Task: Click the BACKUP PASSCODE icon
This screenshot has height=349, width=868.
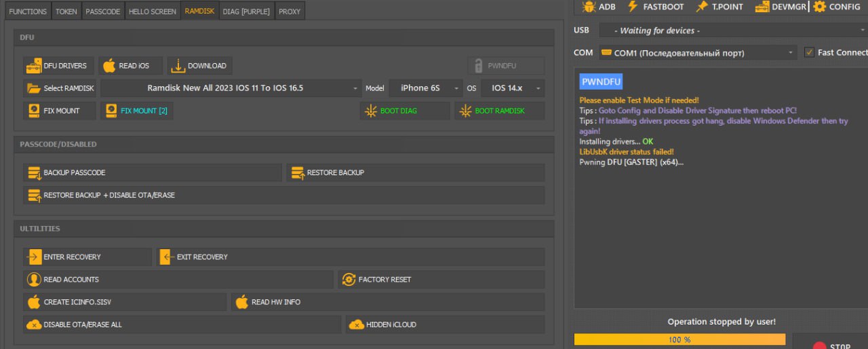Action: [x=33, y=173]
